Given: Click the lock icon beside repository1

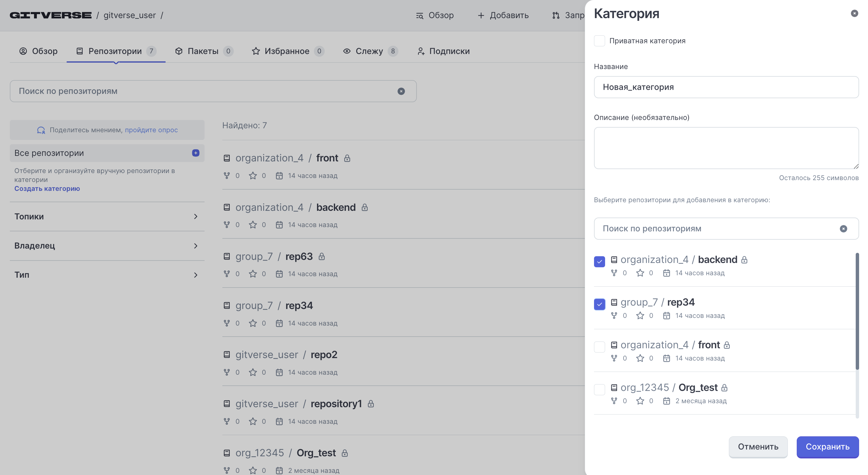Looking at the screenshot, I should coord(371,404).
